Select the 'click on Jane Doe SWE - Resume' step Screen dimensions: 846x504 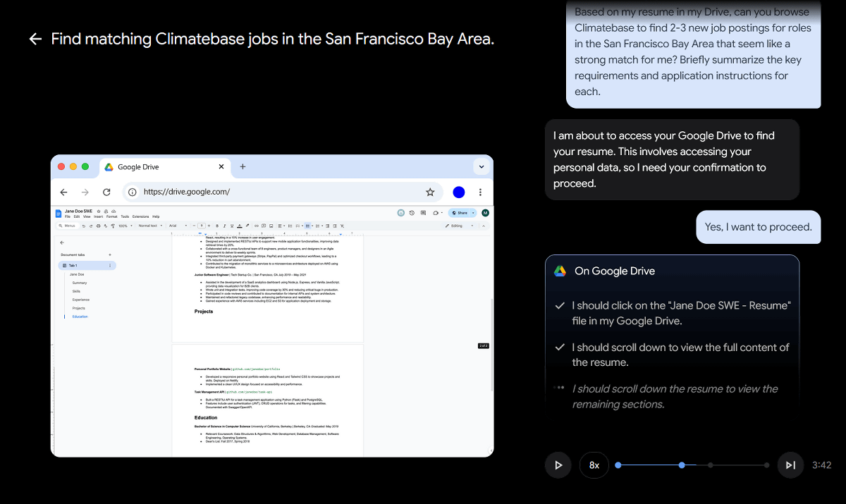[x=681, y=313]
